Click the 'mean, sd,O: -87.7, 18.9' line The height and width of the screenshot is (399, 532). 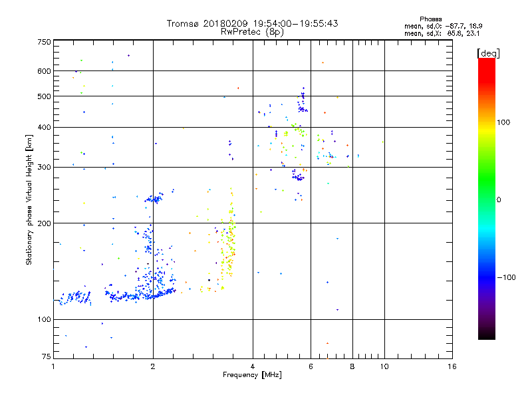click(443, 26)
